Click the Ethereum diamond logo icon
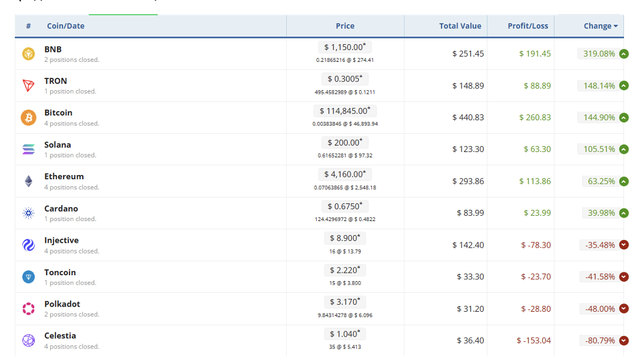This screenshot has width=644, height=356. [28, 182]
